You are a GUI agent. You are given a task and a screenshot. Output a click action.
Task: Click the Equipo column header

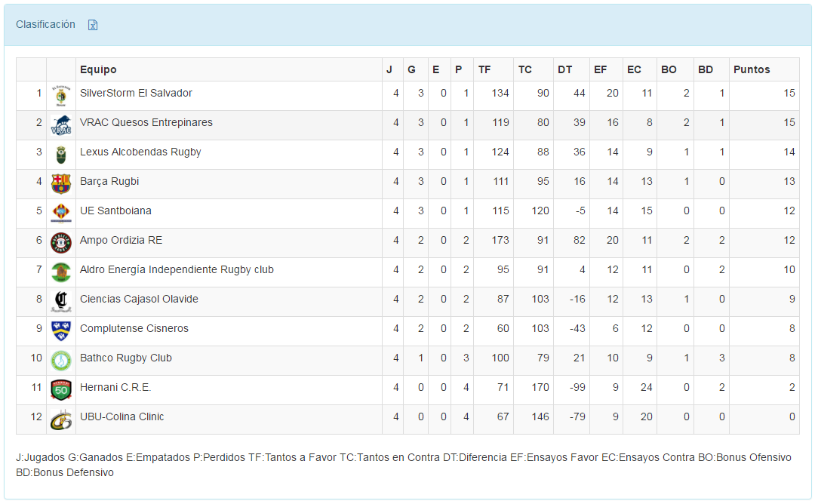pyautogui.click(x=98, y=69)
